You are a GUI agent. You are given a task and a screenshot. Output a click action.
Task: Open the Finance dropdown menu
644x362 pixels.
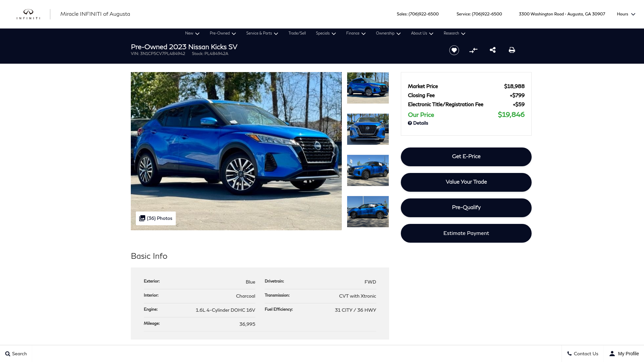pos(356,33)
